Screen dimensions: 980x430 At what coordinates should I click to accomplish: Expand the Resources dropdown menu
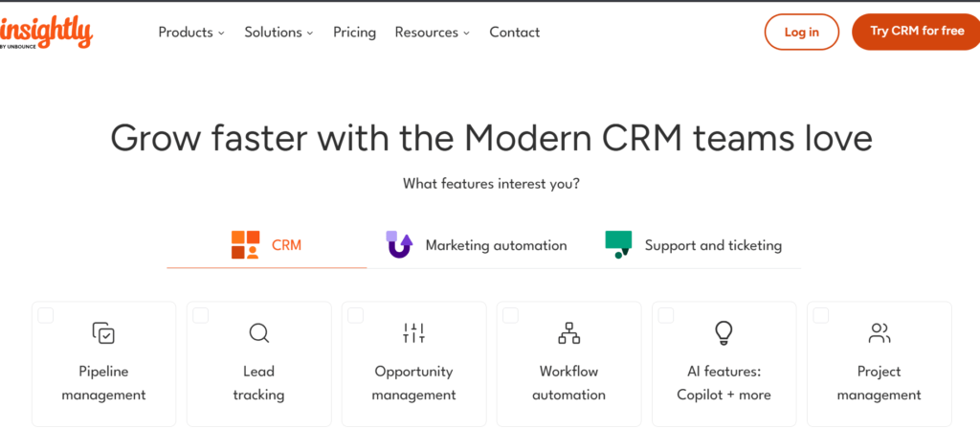point(432,33)
